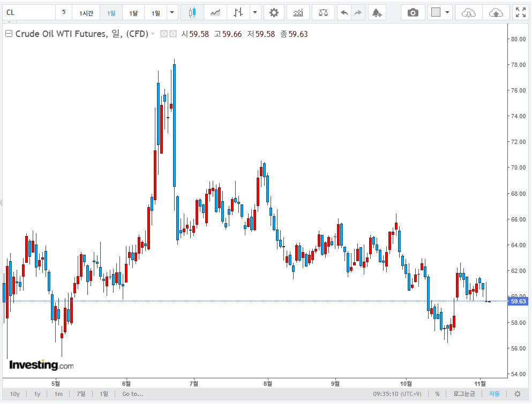Take a chart snapshot with camera
This screenshot has height=404, width=532.
413,12
